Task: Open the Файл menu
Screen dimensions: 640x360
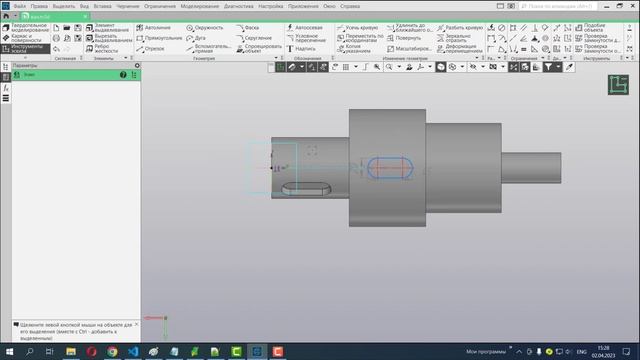Action: 19,6
